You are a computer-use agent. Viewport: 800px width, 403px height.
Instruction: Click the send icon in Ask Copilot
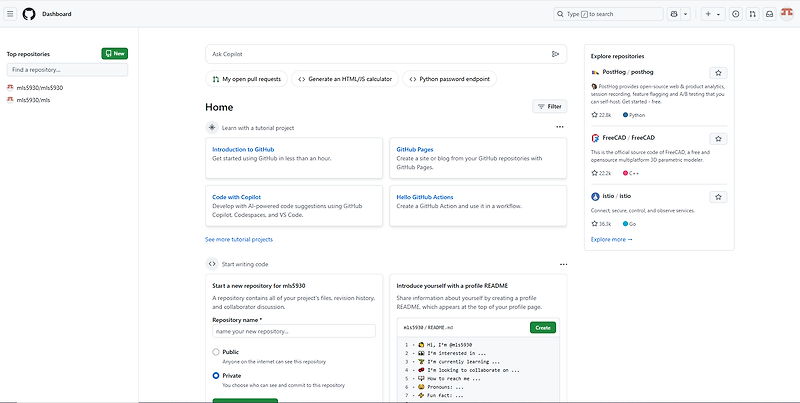[x=556, y=54]
